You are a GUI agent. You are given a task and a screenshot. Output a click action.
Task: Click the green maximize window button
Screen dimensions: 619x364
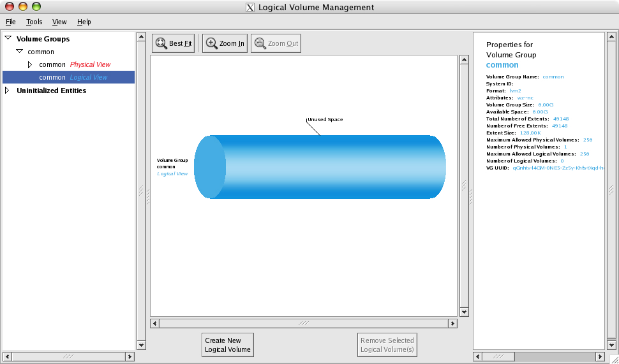pyautogui.click(x=36, y=7)
